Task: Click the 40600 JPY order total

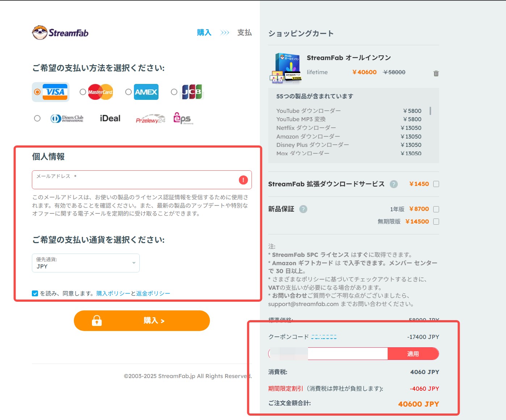Action: pos(418,404)
